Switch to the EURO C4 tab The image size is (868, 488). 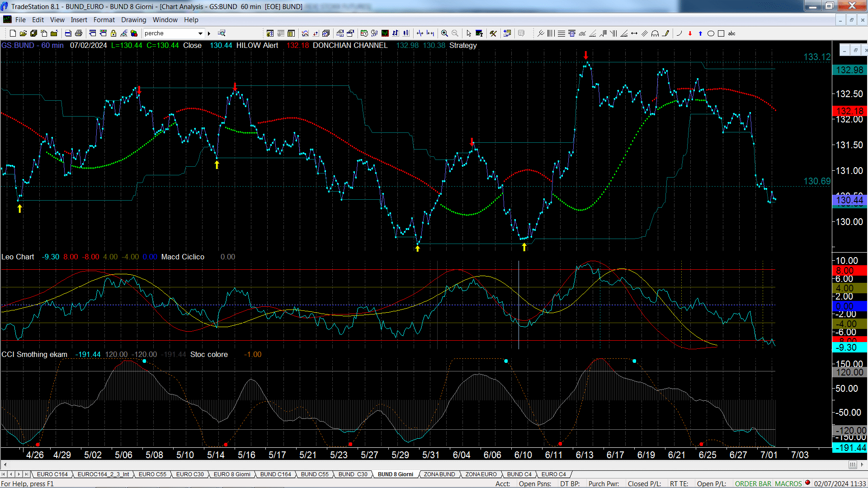click(x=553, y=474)
